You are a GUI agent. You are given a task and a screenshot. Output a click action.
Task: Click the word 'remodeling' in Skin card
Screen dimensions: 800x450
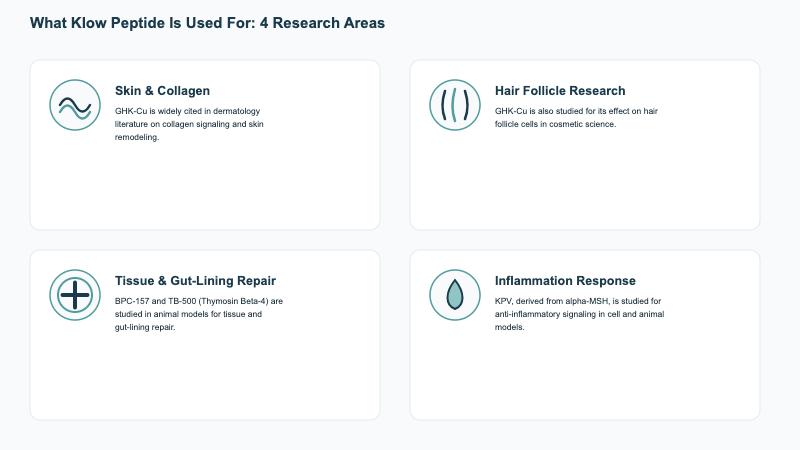[x=137, y=137]
